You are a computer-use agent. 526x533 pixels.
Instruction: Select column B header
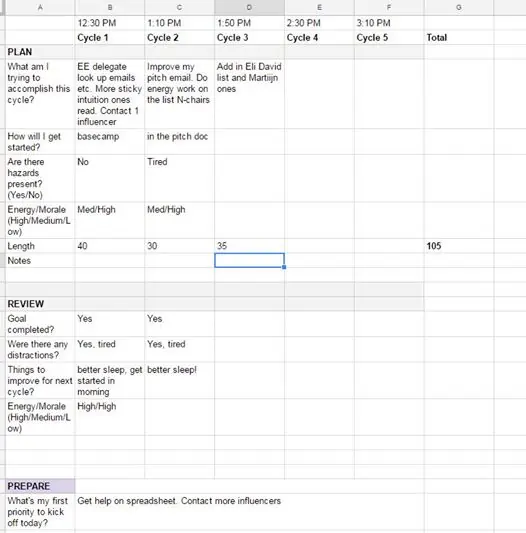point(110,7)
